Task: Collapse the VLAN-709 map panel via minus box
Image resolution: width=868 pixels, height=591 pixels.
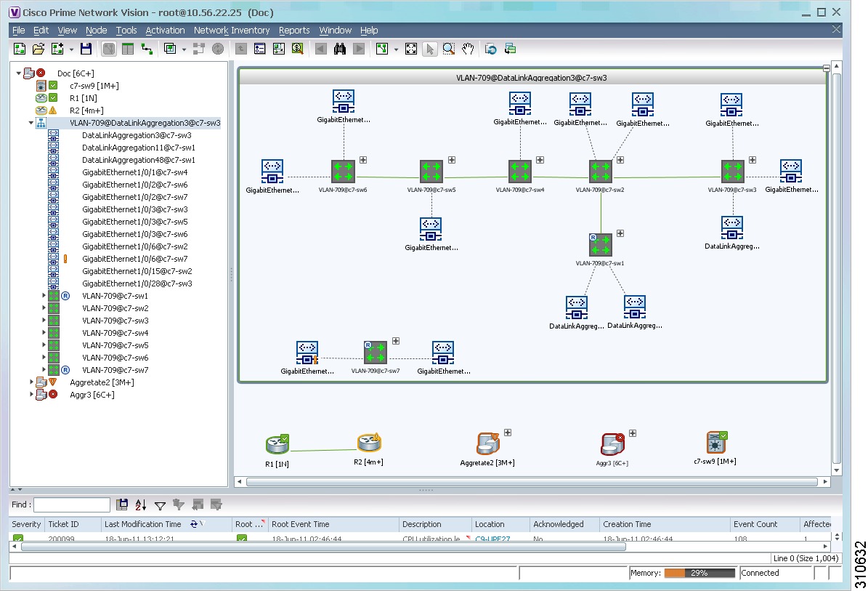Action: click(826, 68)
